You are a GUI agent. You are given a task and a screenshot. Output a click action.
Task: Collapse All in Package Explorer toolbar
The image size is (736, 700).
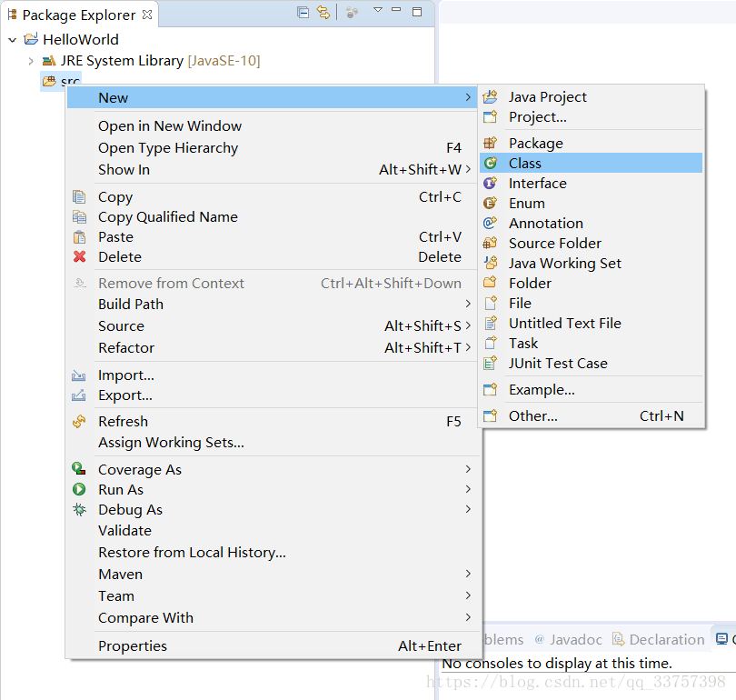303,9
